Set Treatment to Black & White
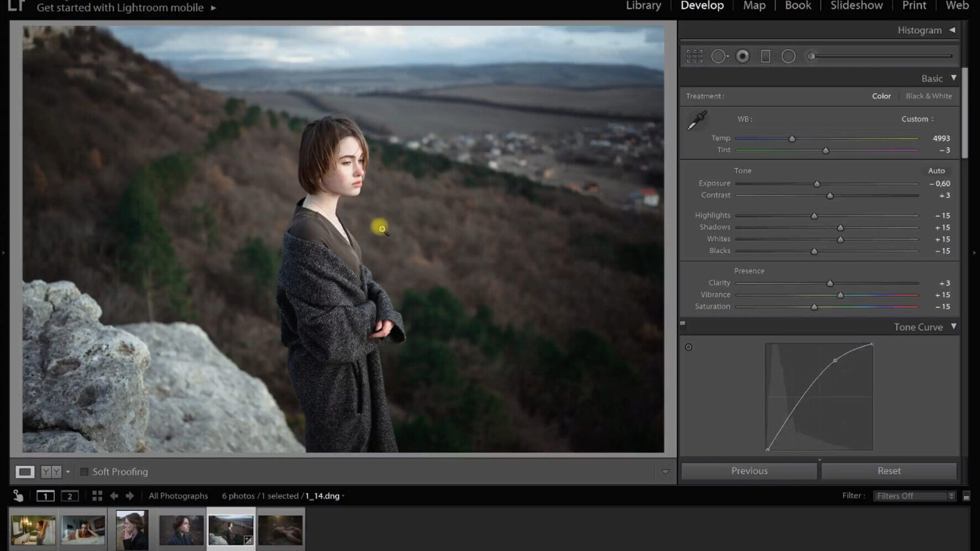 tap(929, 96)
